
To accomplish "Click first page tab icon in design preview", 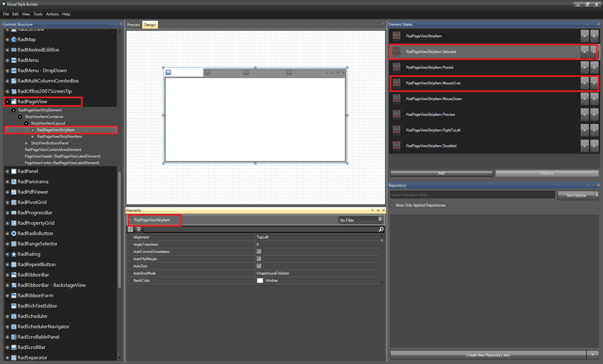I will point(168,72).
